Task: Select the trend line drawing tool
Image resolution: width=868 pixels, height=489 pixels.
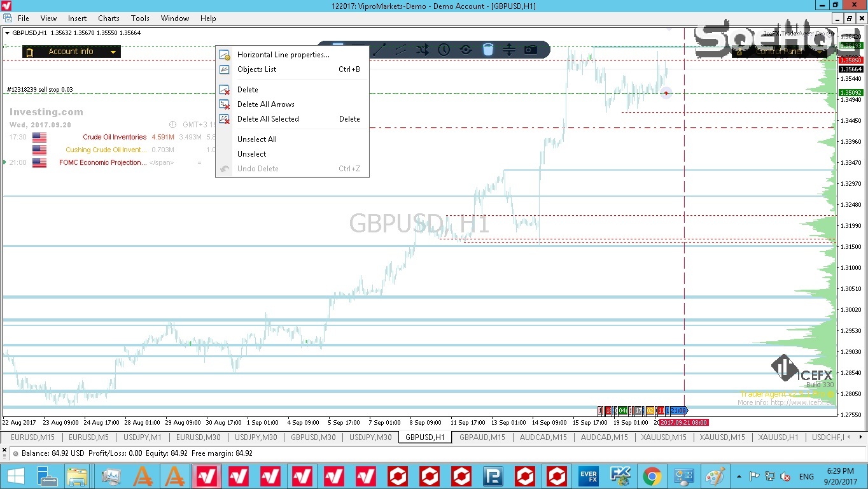Action: click(380, 50)
